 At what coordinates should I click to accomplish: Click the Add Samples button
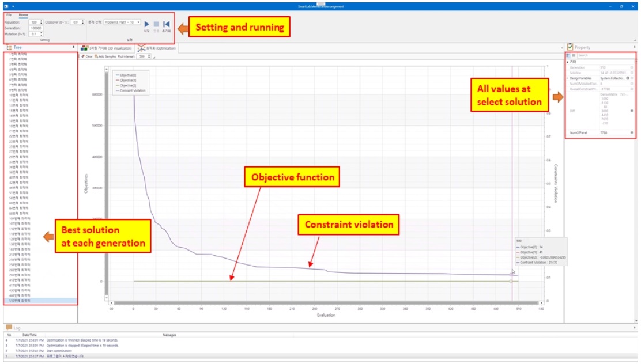(x=105, y=56)
